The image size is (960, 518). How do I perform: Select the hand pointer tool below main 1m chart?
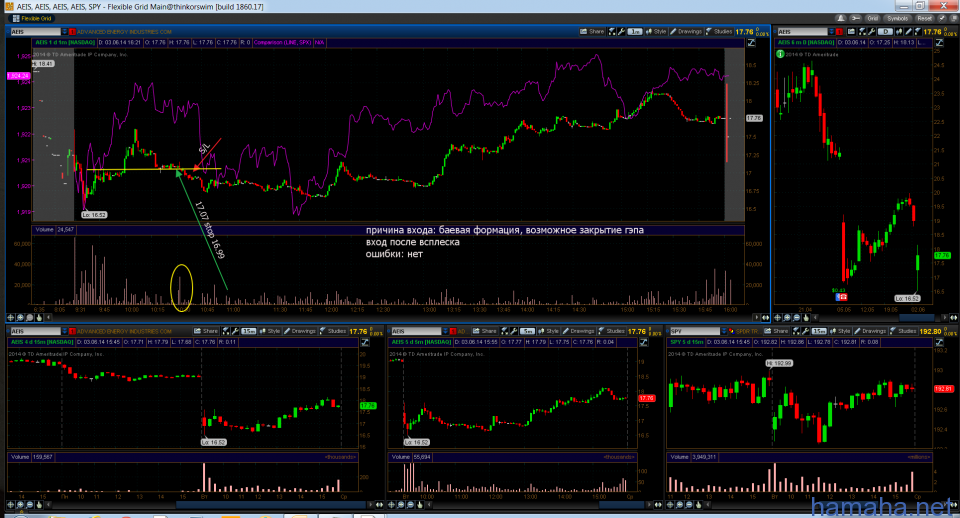pyautogui.click(x=39, y=317)
